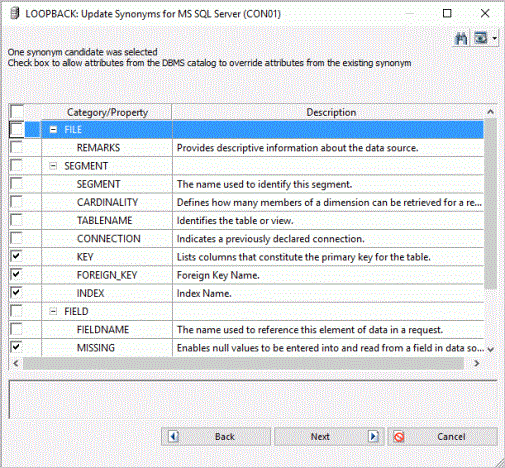Check the SEGMENT category checkbox
505x468 pixels.
tap(17, 166)
